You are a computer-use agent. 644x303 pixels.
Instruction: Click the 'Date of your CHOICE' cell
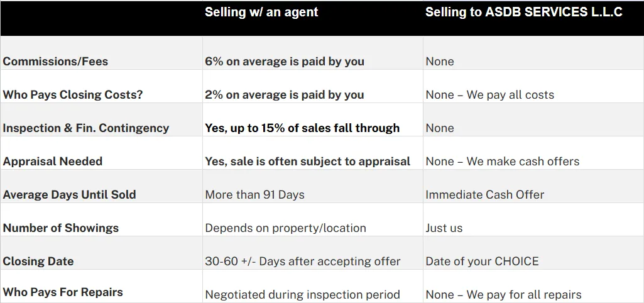482,261
